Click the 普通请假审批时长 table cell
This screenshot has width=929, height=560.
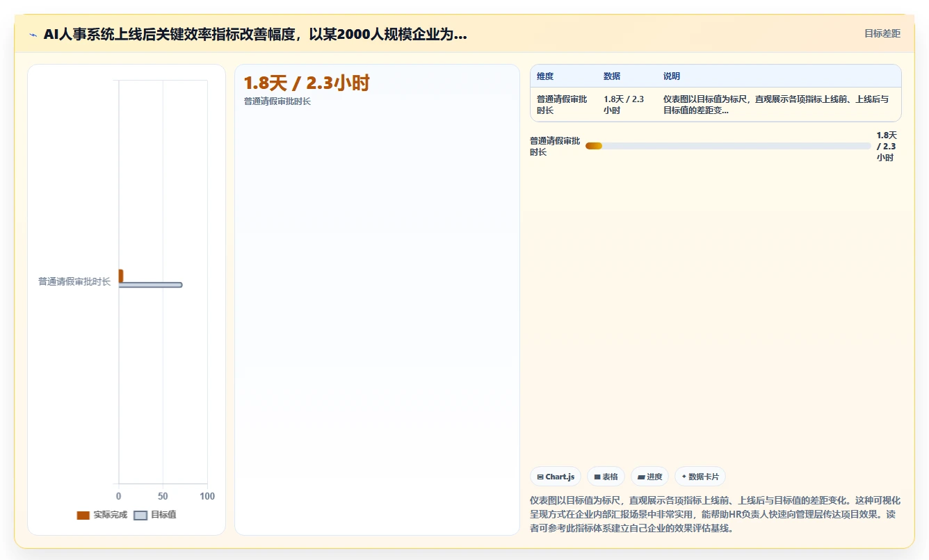point(563,105)
